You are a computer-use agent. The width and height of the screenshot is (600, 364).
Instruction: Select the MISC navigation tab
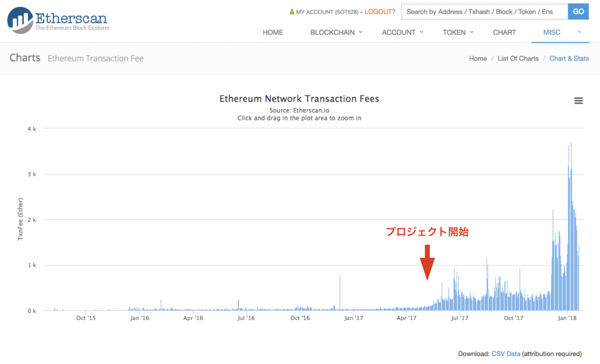pos(551,32)
